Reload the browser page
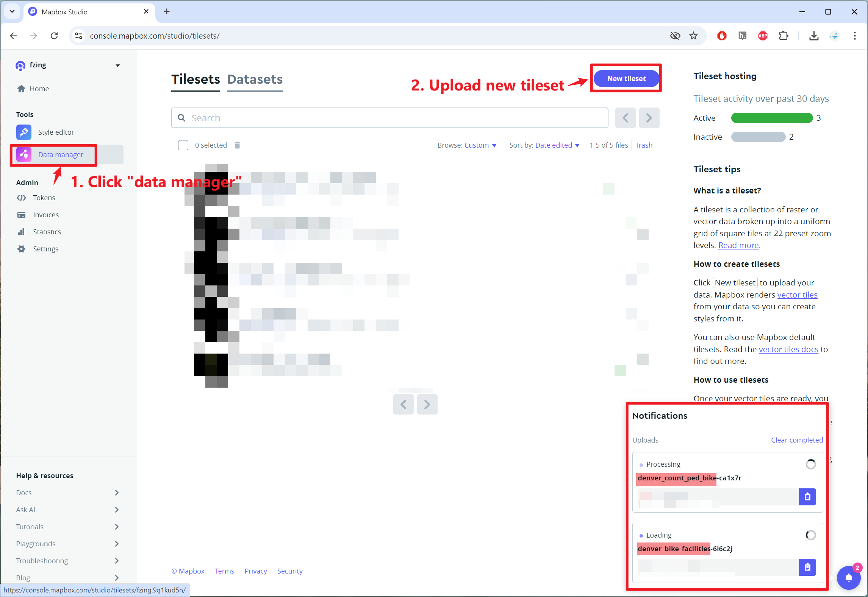The width and height of the screenshot is (868, 597). pyautogui.click(x=54, y=36)
